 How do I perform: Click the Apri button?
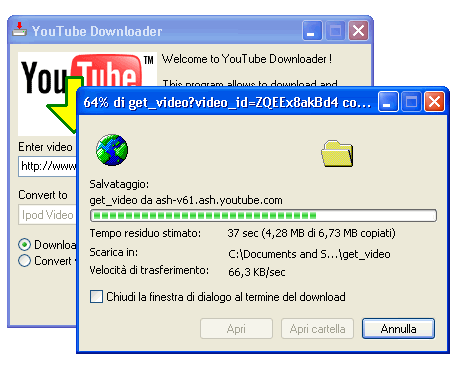click(236, 329)
